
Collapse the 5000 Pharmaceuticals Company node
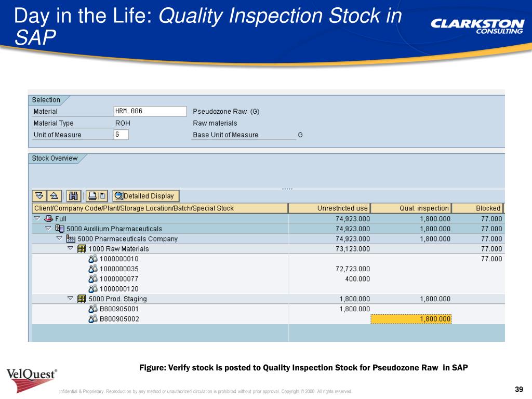(x=59, y=238)
